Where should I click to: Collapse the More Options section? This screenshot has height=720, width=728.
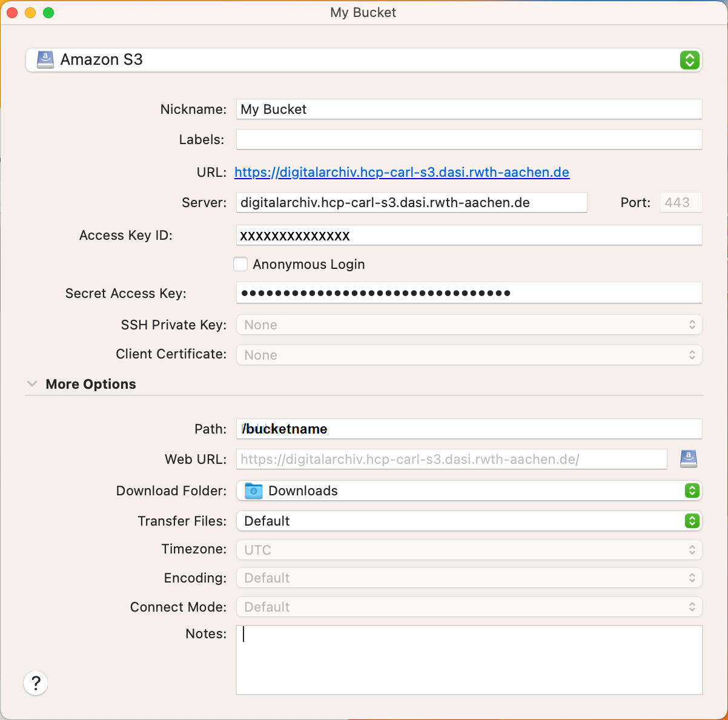32,384
